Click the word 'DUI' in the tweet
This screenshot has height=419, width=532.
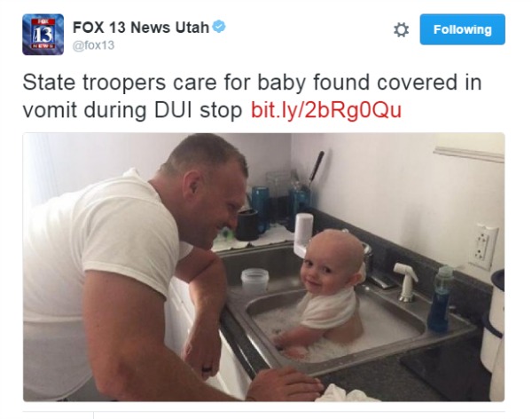coord(174,110)
